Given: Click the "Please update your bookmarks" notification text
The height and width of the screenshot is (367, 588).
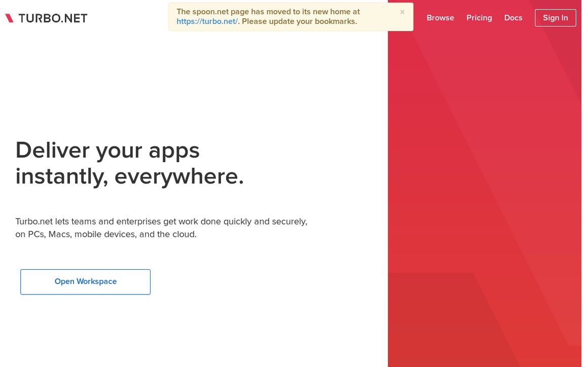Looking at the screenshot, I should [x=299, y=21].
